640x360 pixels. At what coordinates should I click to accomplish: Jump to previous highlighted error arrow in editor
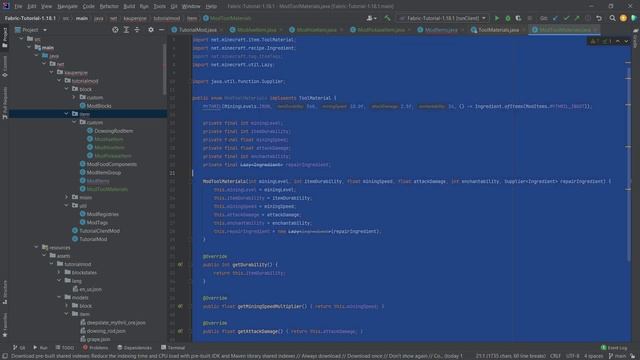tap(618, 41)
